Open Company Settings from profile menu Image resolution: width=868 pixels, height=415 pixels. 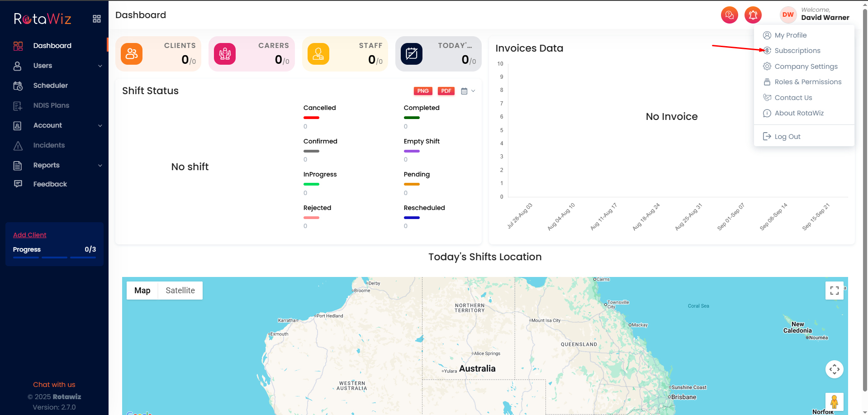pos(806,67)
